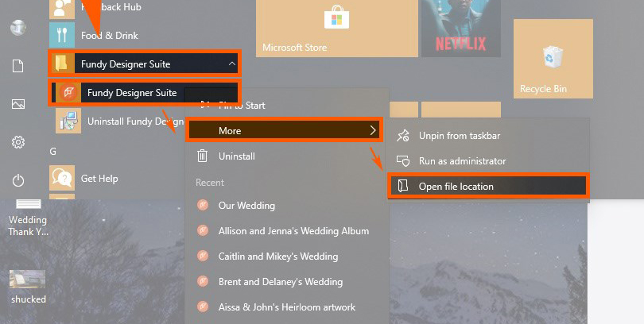This screenshot has width=644, height=324.
Task: Click the Power icon in Start sidebar
Action: pyautogui.click(x=18, y=180)
